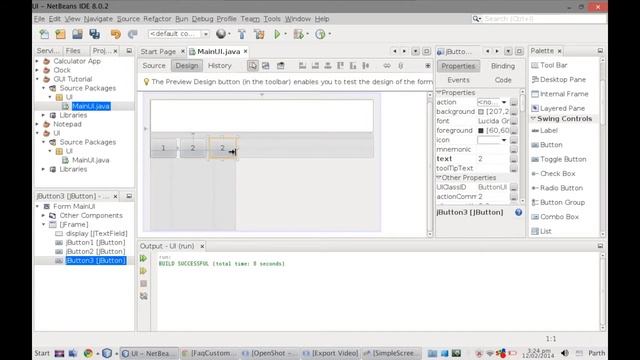Activate Connection Mode in the designer toolbar
Viewport: 640px width, 360px height.
(x=266, y=66)
